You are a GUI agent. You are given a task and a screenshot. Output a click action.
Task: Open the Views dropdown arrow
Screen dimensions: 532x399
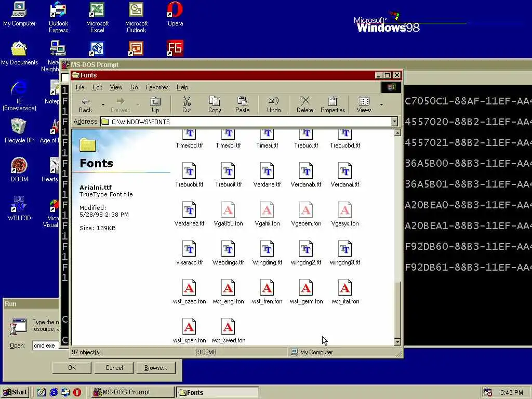[382, 105]
